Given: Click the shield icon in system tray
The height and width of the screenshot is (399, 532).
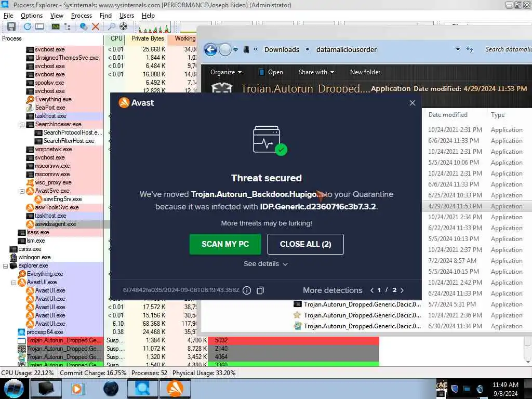Looking at the screenshot, I should click(x=455, y=389).
